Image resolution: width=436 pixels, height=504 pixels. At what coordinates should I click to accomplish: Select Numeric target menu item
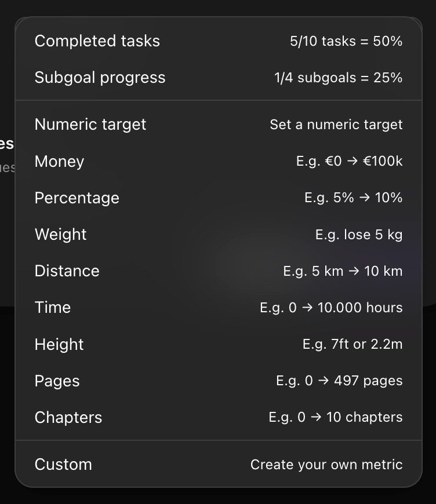click(x=90, y=125)
